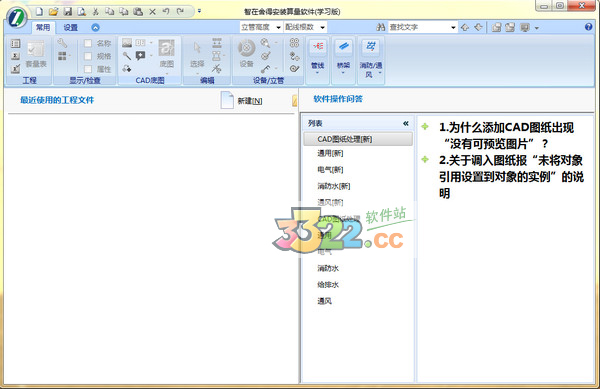
Task: Click the 最近使用的工程文件 heading
Action: pyautogui.click(x=57, y=100)
